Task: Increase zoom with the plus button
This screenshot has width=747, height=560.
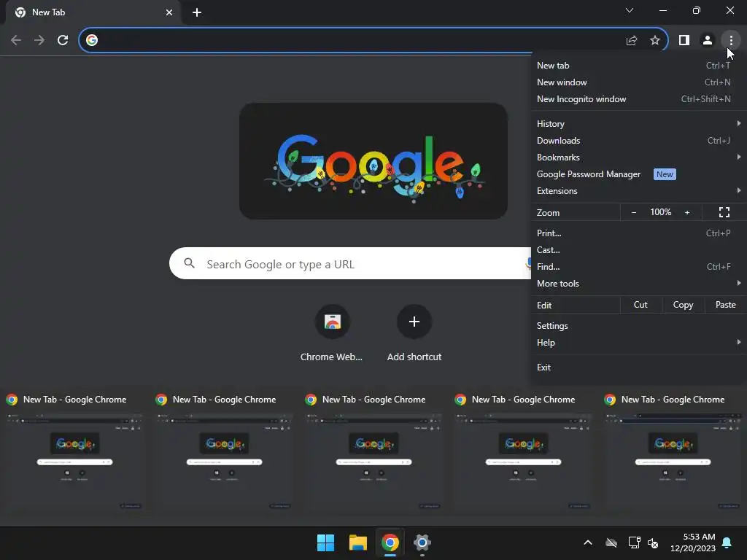Action: [687, 212]
